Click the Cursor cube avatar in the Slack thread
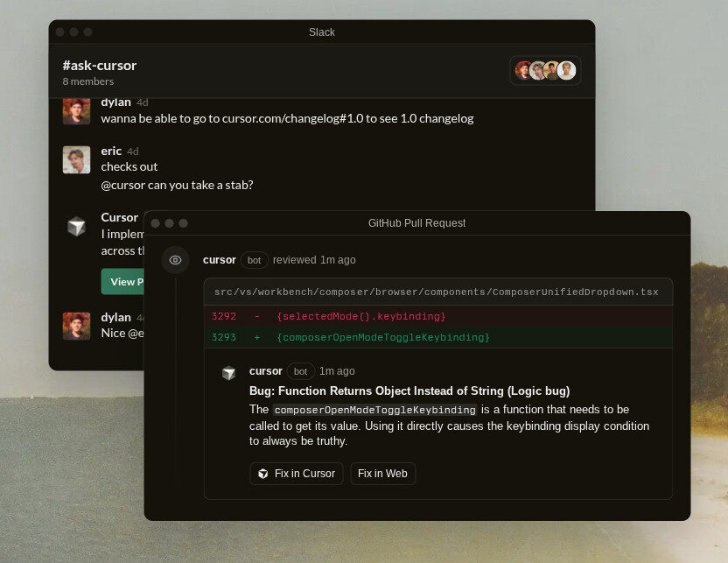728x563 pixels. [77, 227]
